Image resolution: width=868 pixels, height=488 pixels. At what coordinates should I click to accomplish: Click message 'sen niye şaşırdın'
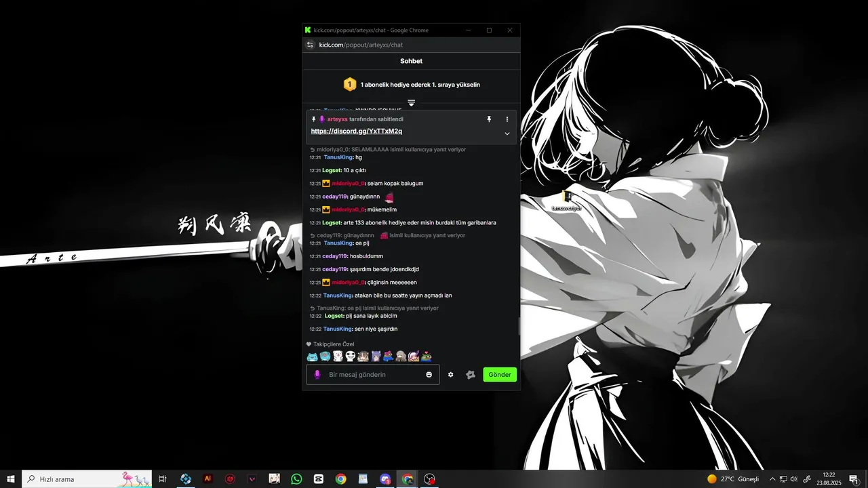coord(376,329)
